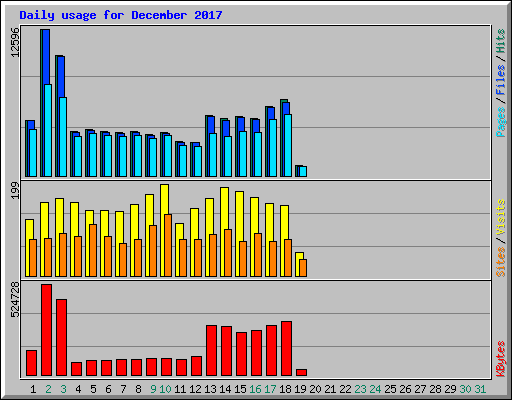Image resolution: width=512 pixels, height=400 pixels.
Task: Click day 1 on the date axis
Action: pos(33,389)
